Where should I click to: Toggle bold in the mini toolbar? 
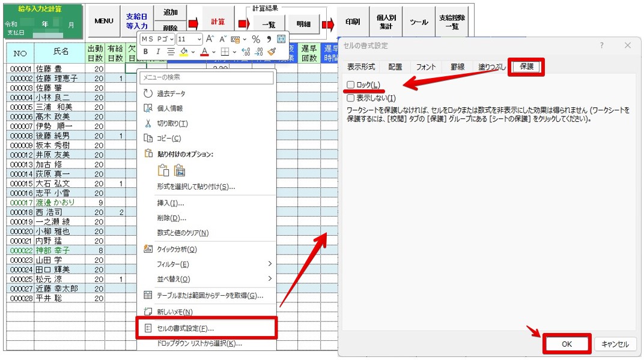tap(146, 52)
